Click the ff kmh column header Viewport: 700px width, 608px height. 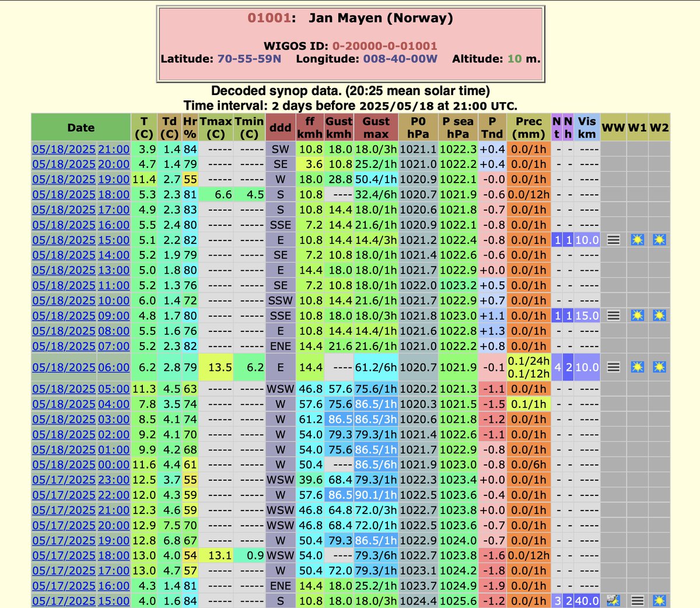coord(310,128)
